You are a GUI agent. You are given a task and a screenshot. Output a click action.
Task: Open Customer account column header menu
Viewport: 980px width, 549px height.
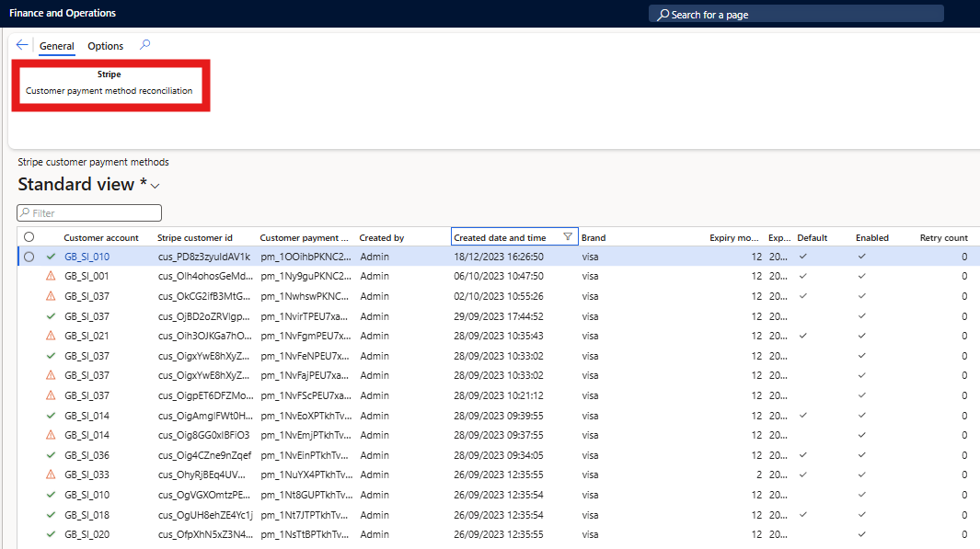101,237
